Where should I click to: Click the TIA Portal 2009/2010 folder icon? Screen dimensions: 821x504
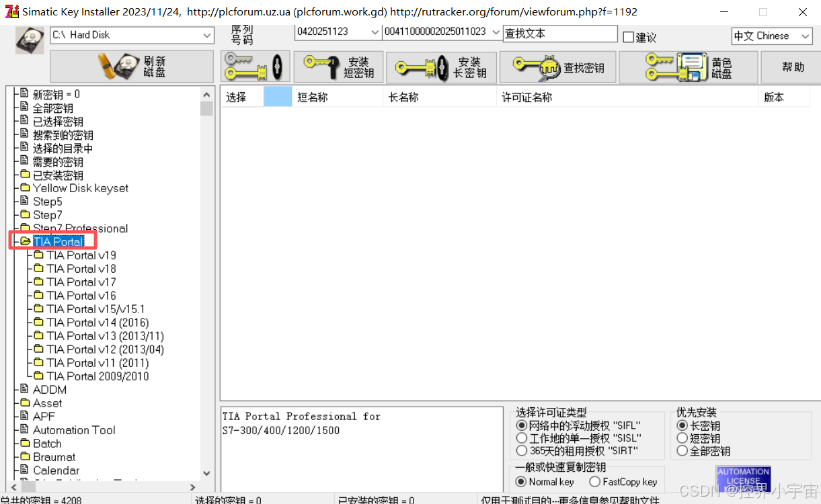(x=38, y=376)
